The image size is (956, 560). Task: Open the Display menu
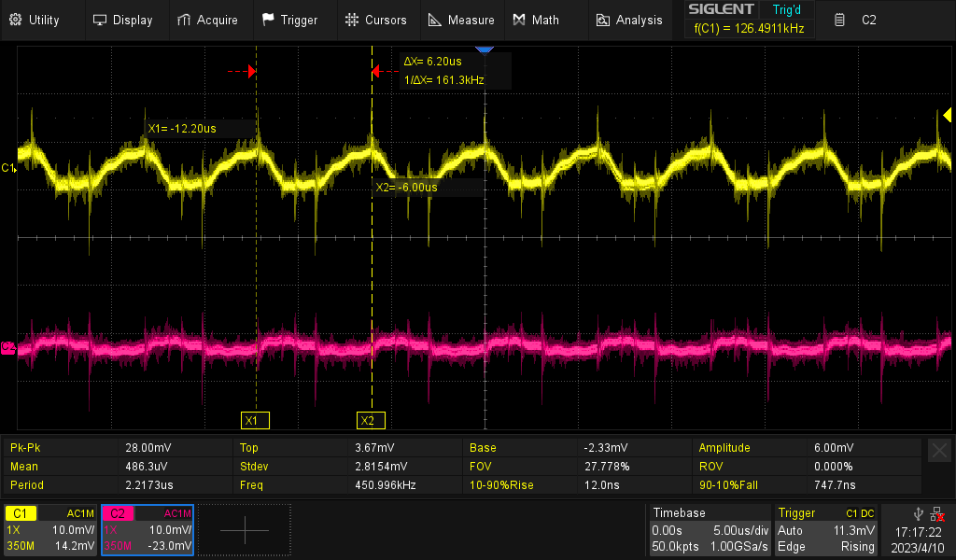122,21
